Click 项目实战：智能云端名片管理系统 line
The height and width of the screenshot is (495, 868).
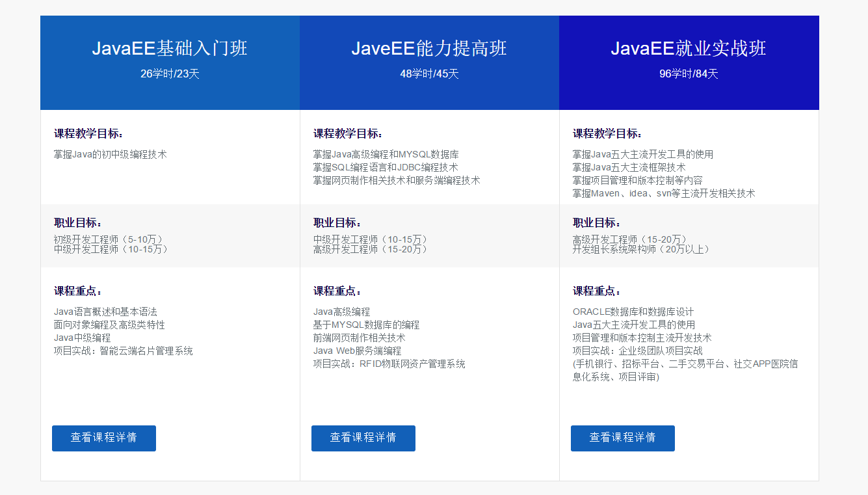(124, 351)
